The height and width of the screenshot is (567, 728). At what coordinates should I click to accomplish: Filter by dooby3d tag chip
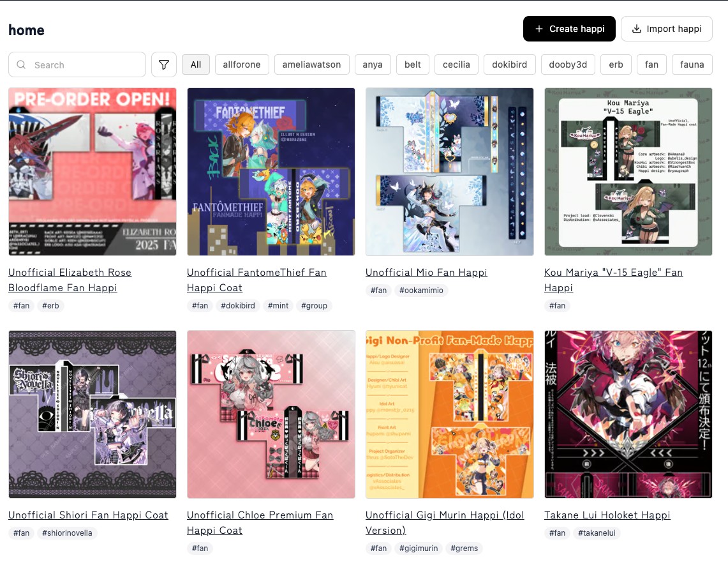point(568,64)
